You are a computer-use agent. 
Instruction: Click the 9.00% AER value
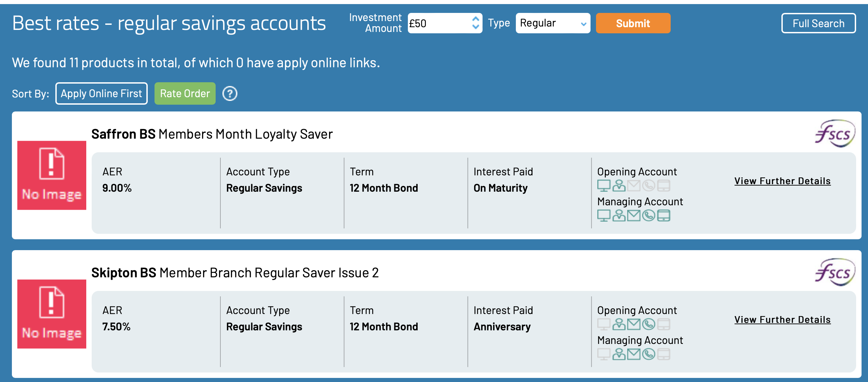pyautogui.click(x=117, y=188)
